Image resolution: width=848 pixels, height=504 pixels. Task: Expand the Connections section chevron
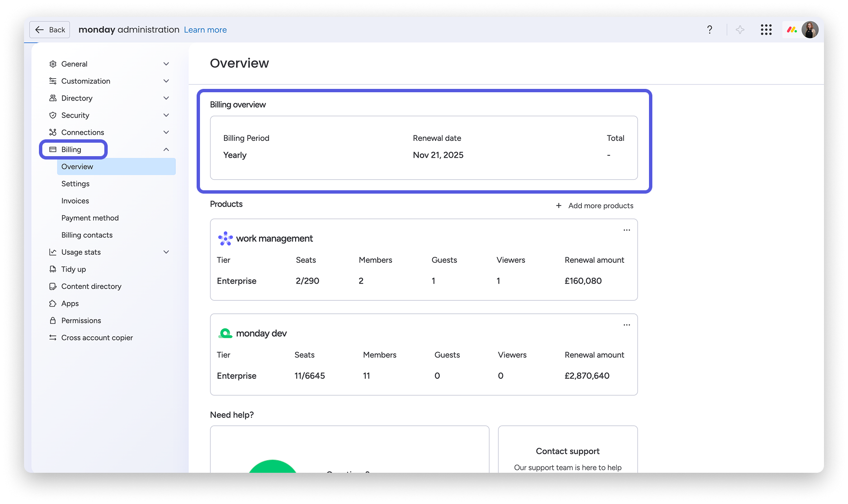[x=166, y=132]
